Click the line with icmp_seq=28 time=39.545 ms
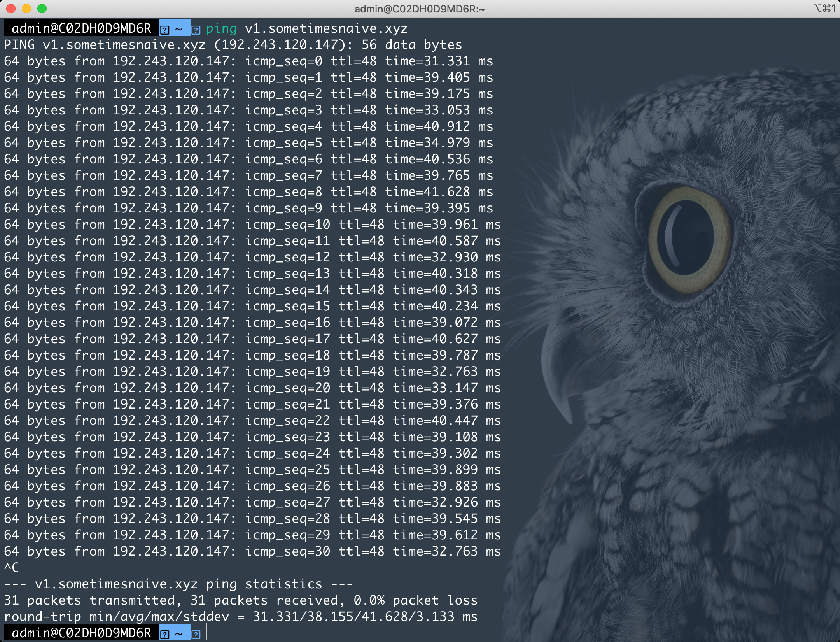This screenshot has width=840, height=642. [x=252, y=519]
